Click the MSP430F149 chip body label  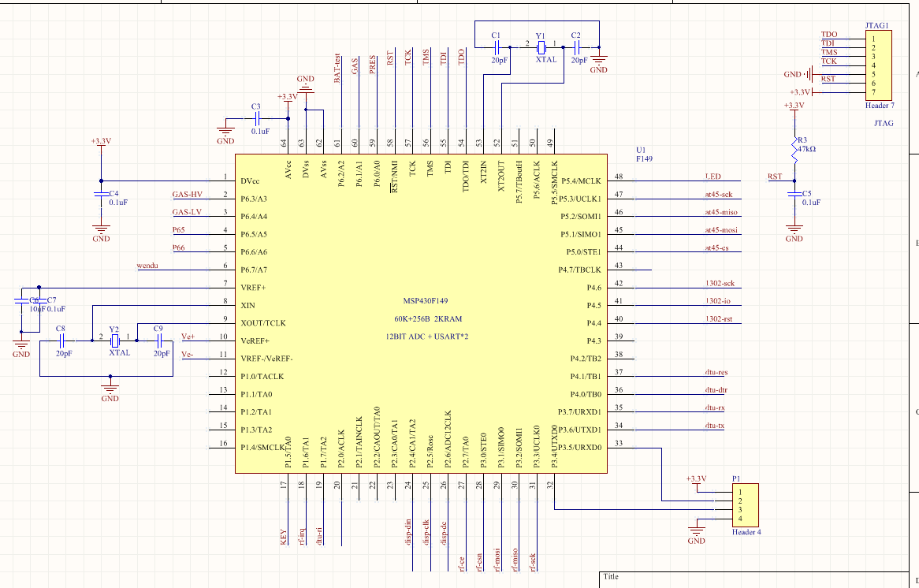coord(426,301)
